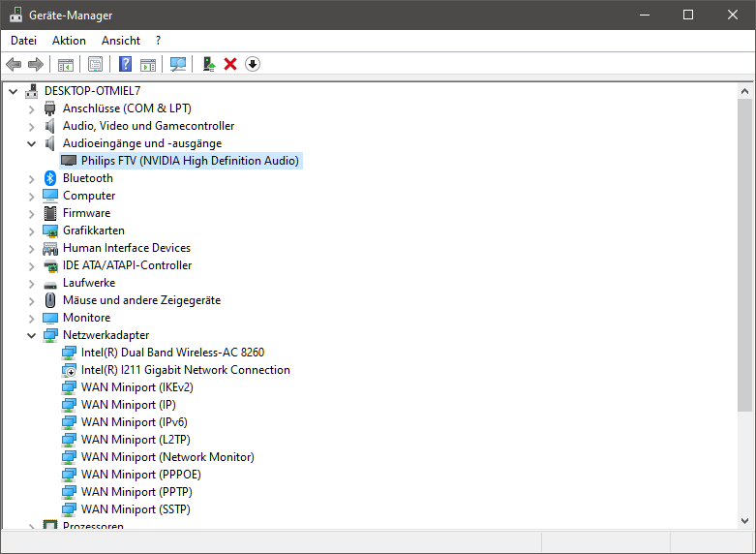The height and width of the screenshot is (554, 756).
Task: Open the Ansicht menu
Action: pyautogui.click(x=121, y=41)
